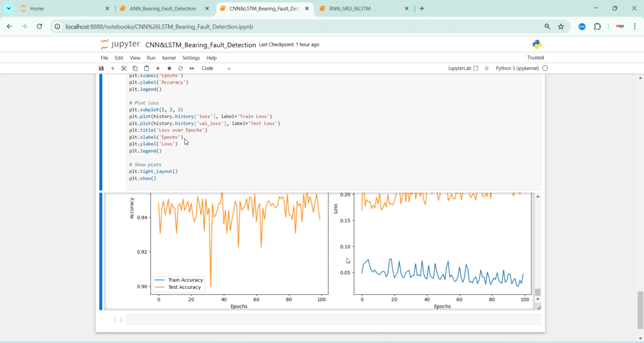Click the Trusted notebook button
The height and width of the screenshot is (343, 644).
tap(535, 57)
